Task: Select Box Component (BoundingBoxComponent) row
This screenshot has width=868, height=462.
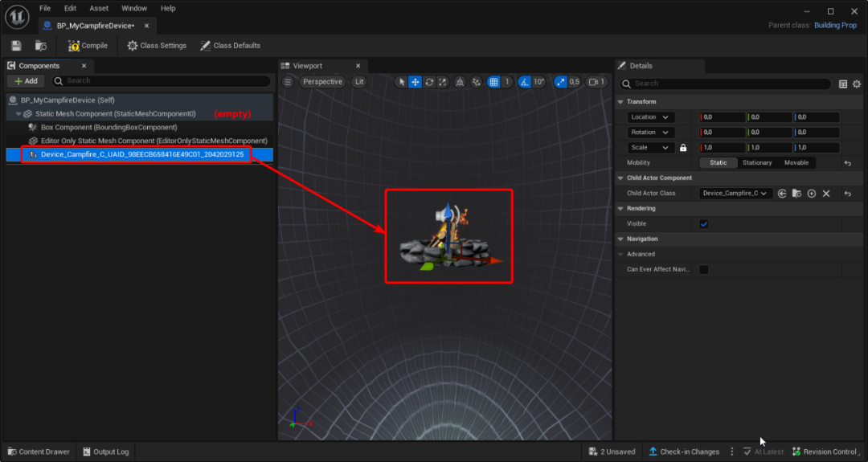Action: 140,127
